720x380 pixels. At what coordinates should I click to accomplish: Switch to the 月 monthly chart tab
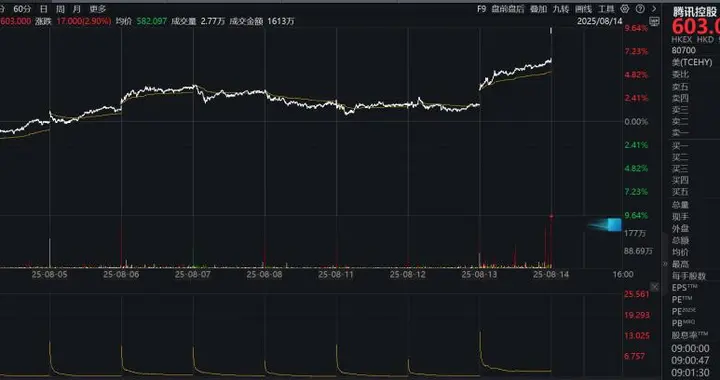[76, 9]
